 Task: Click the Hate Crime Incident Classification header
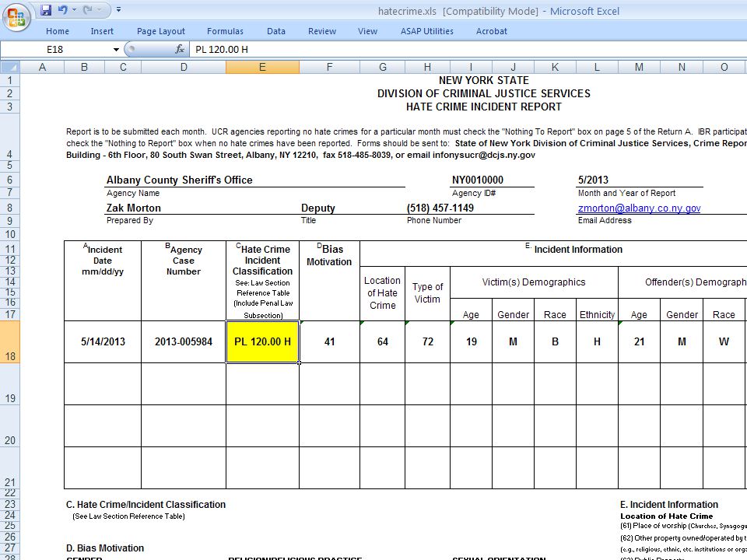click(262, 281)
